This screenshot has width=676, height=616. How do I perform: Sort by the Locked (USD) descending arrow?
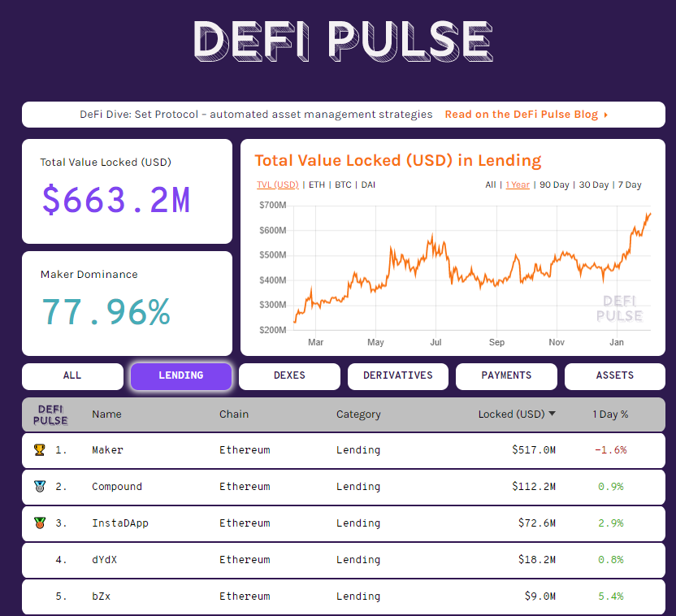click(x=552, y=414)
